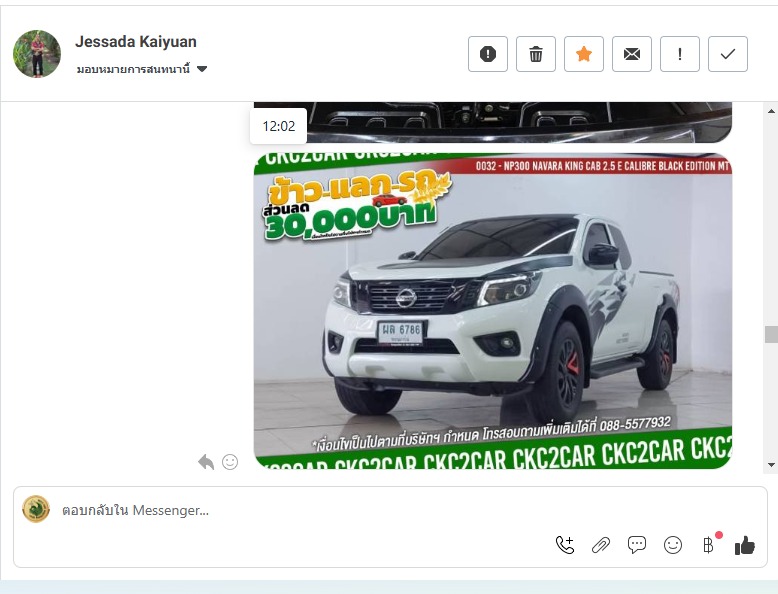Delete the conversation with trash icon
Screen dimensions: 778x594
click(536, 54)
